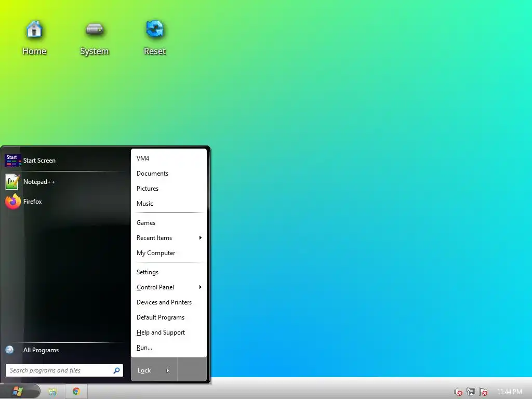
Task: Click the Action Center flag icon
Action: pyautogui.click(x=483, y=392)
